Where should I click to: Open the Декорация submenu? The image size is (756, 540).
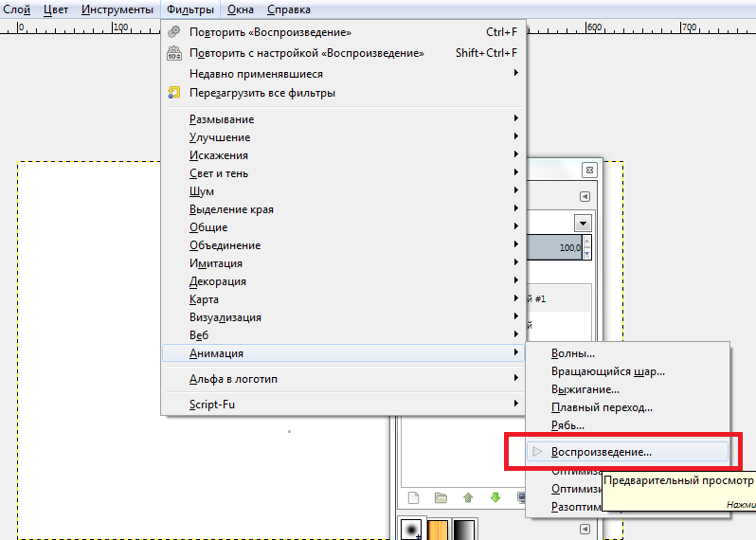343,281
